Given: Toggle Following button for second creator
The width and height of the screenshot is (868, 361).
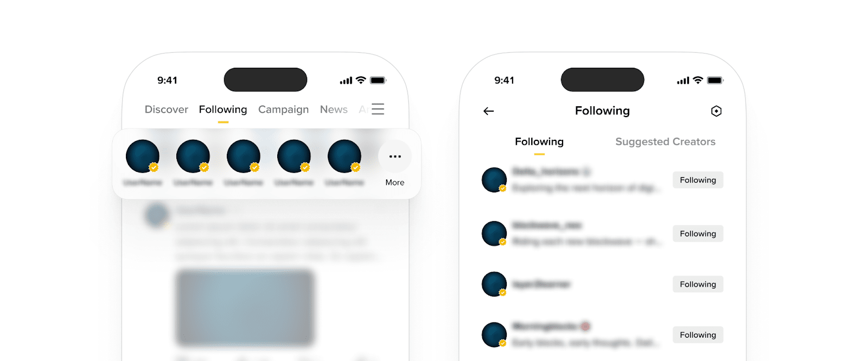Looking at the screenshot, I should click(698, 234).
